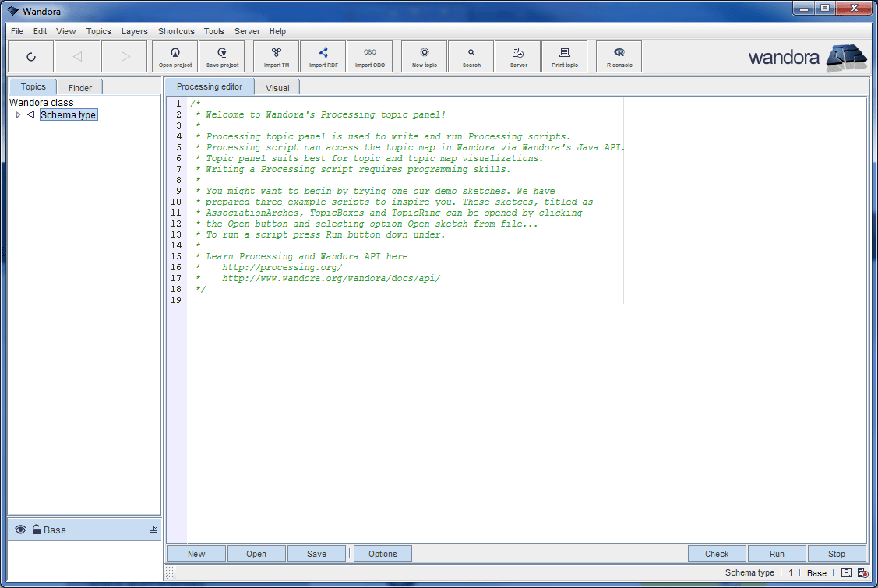Collapse the Schema type with left arrow

pos(30,114)
